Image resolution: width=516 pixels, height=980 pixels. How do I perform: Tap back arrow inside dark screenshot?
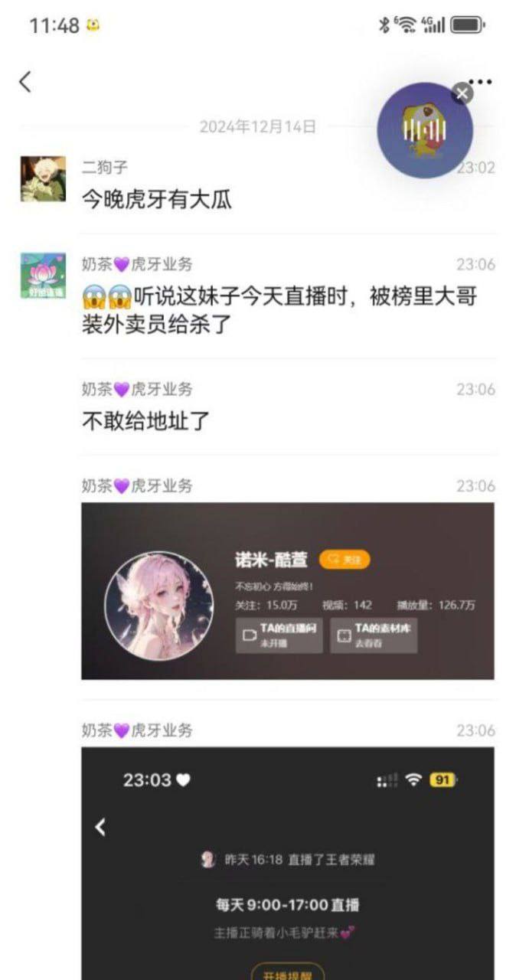[x=100, y=827]
